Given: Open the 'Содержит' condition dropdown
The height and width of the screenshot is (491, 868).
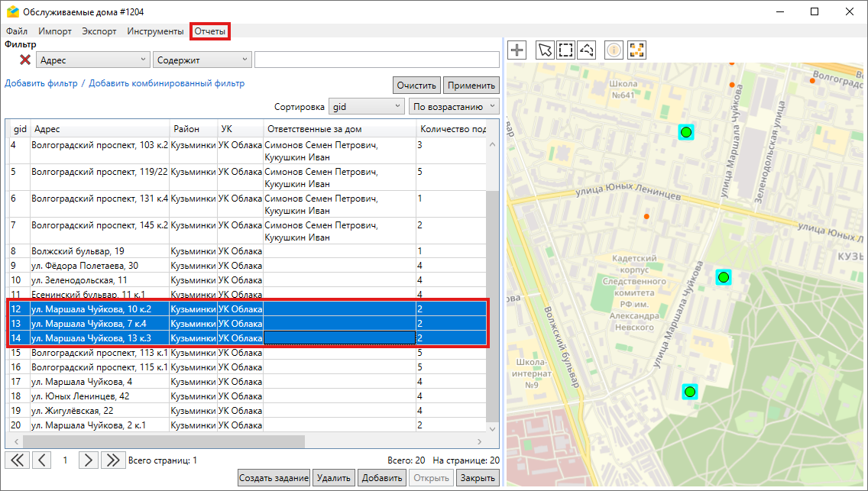Looking at the screenshot, I should [202, 60].
